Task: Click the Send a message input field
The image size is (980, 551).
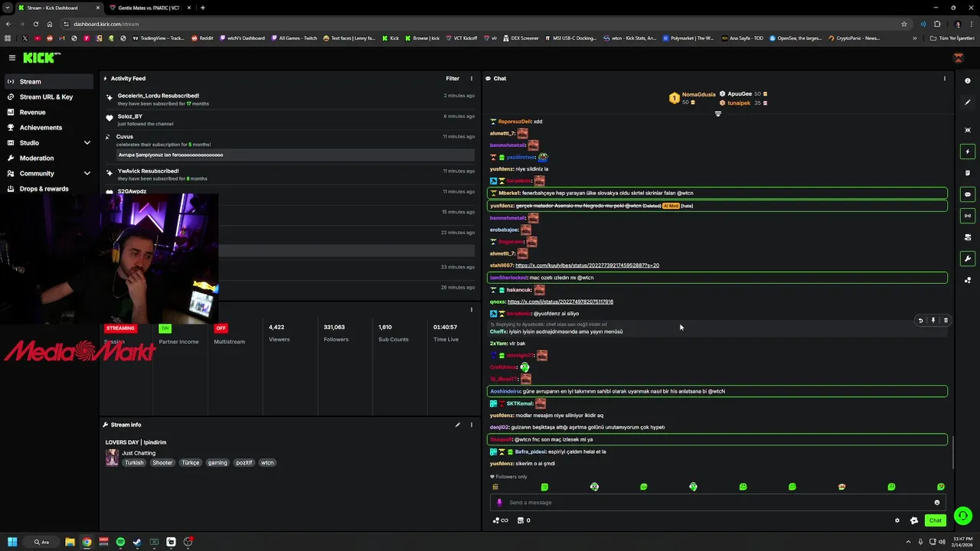Action: point(717,502)
